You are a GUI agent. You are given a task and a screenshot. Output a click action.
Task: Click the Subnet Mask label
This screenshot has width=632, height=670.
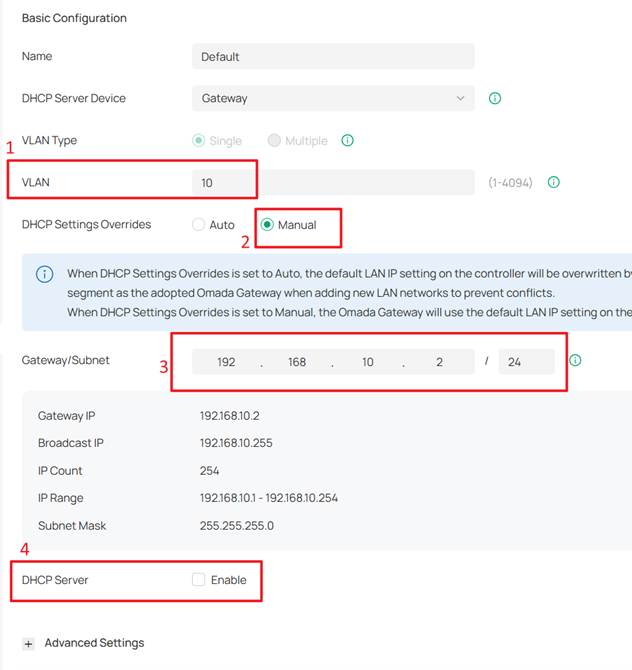(x=72, y=526)
